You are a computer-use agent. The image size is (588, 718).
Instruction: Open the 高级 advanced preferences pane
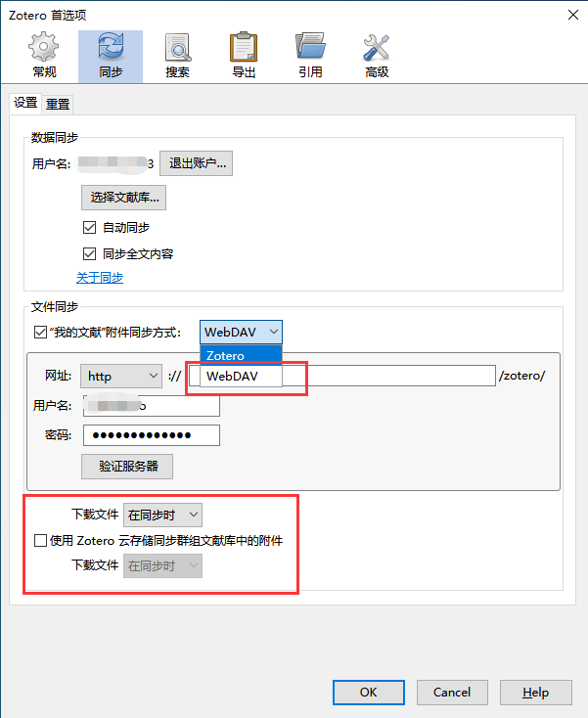point(377,57)
